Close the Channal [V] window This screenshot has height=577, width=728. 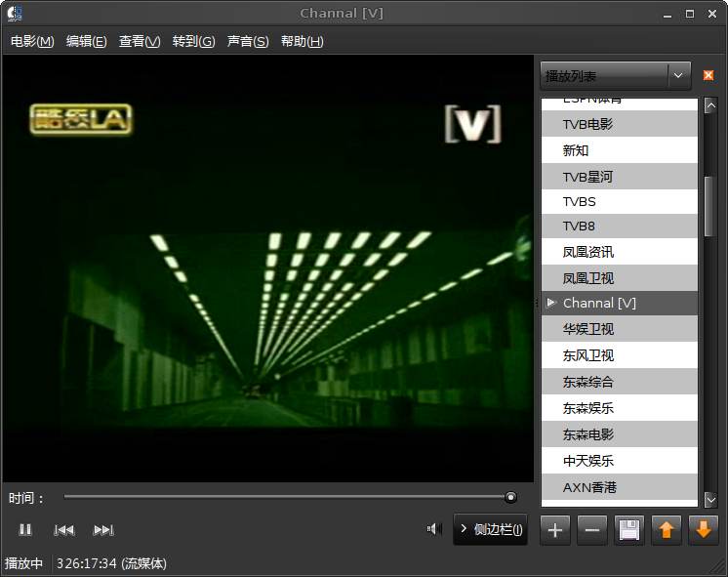click(712, 14)
